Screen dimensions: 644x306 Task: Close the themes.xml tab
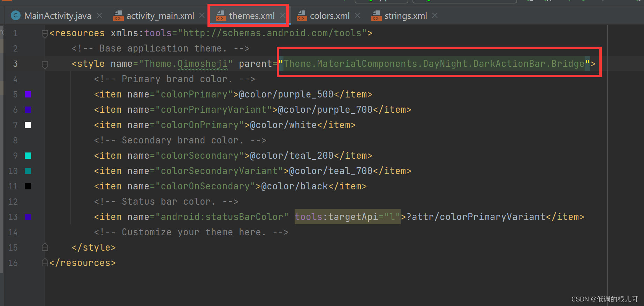pyautogui.click(x=282, y=15)
